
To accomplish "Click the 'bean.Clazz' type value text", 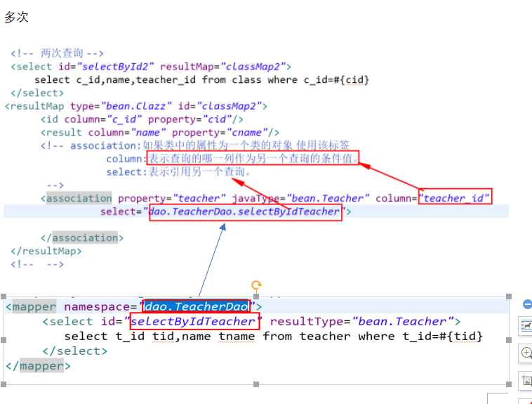I will 135,106.
